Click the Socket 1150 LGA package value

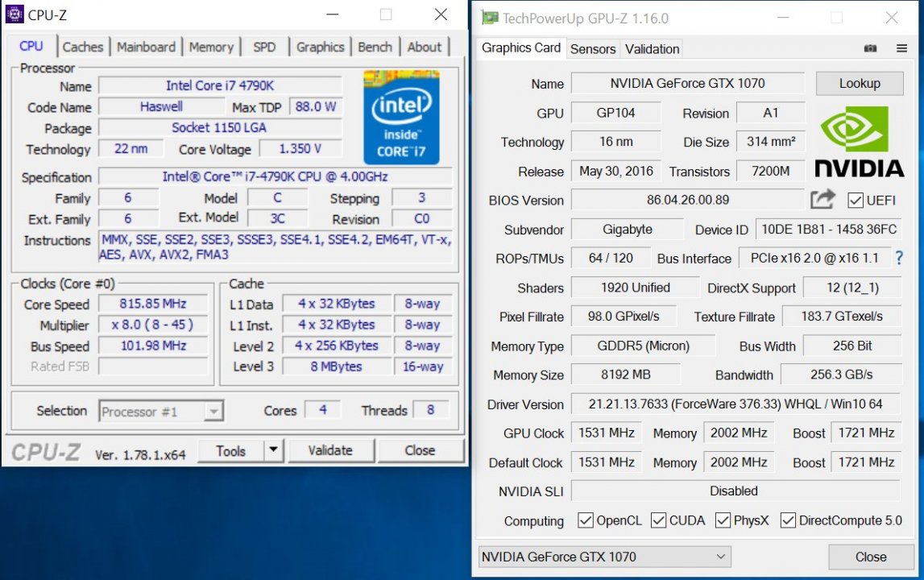click(220, 127)
